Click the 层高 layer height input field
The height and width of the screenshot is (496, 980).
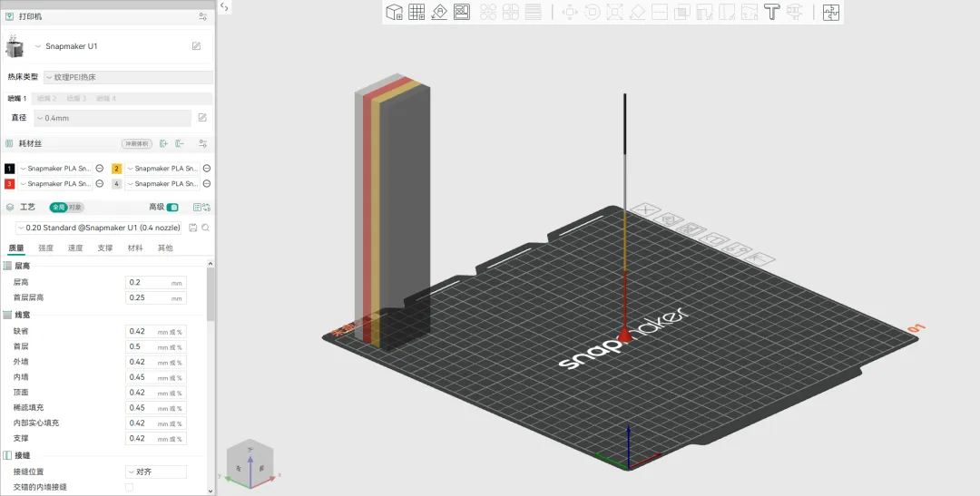click(156, 282)
